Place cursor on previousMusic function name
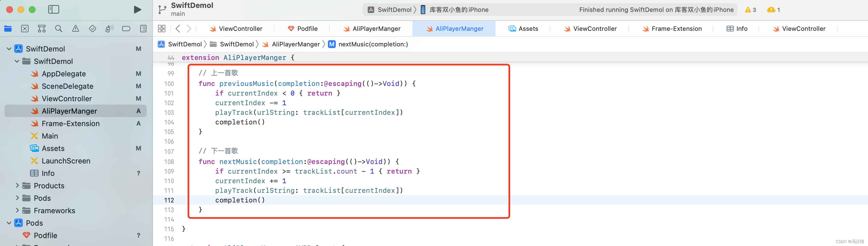This screenshot has height=246, width=868. coord(246,84)
